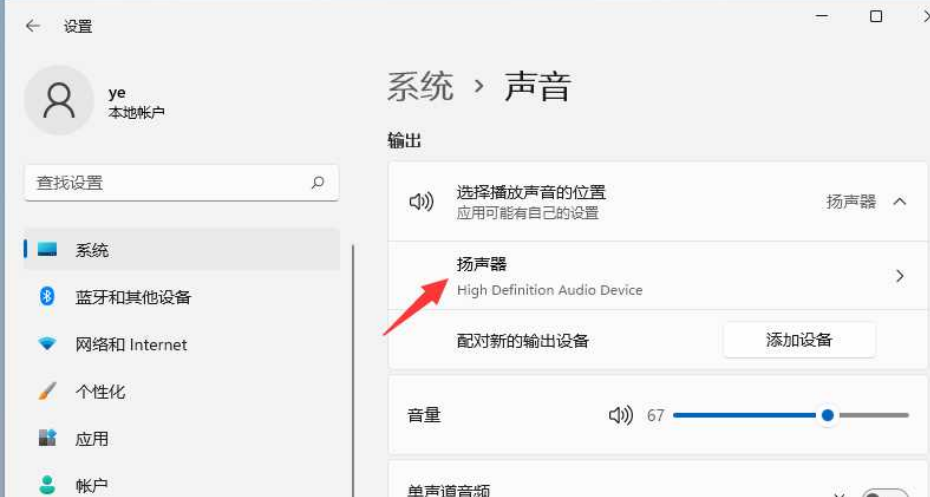Viewport: 930px width, 497px height.
Task: Click the Accounts person icon
Action: pyautogui.click(x=47, y=485)
